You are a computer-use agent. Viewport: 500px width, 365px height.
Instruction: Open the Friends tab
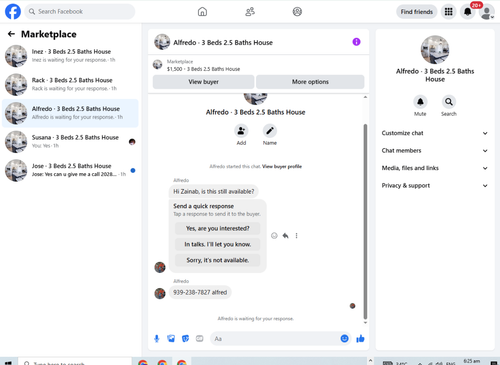click(x=250, y=12)
